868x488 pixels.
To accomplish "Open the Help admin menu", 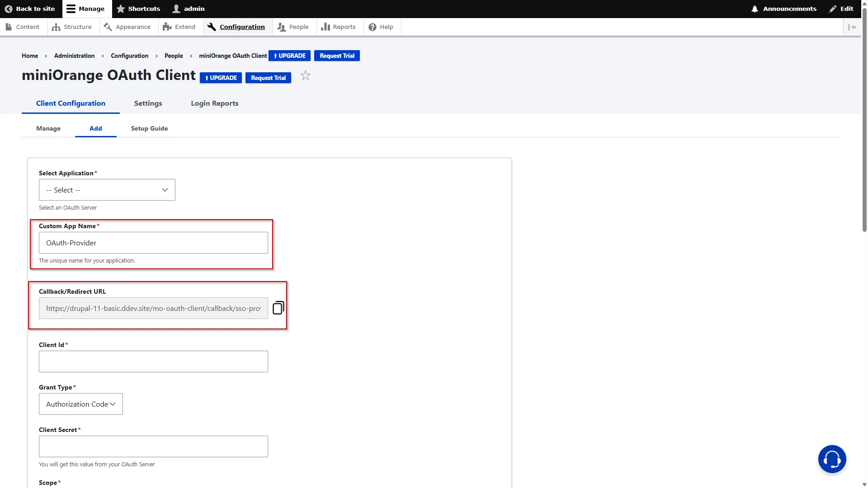I will coord(381,27).
